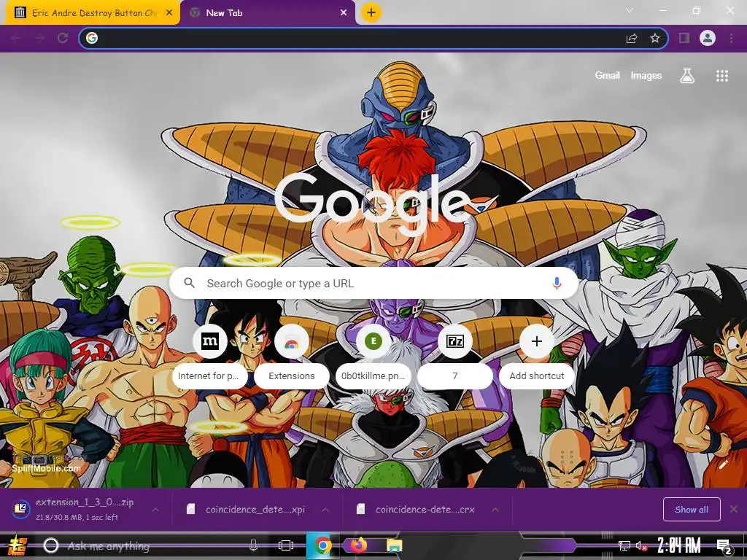Reload the current page
Screen dimensions: 747x560
(x=63, y=38)
